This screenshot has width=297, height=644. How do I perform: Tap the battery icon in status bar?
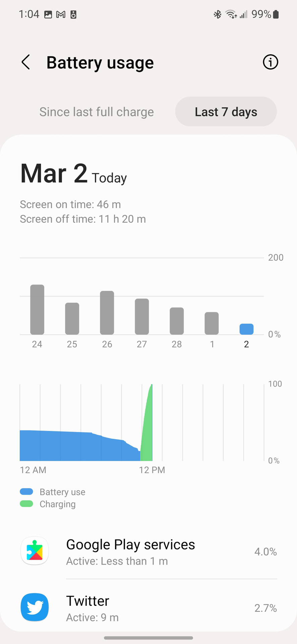pyautogui.click(x=276, y=14)
